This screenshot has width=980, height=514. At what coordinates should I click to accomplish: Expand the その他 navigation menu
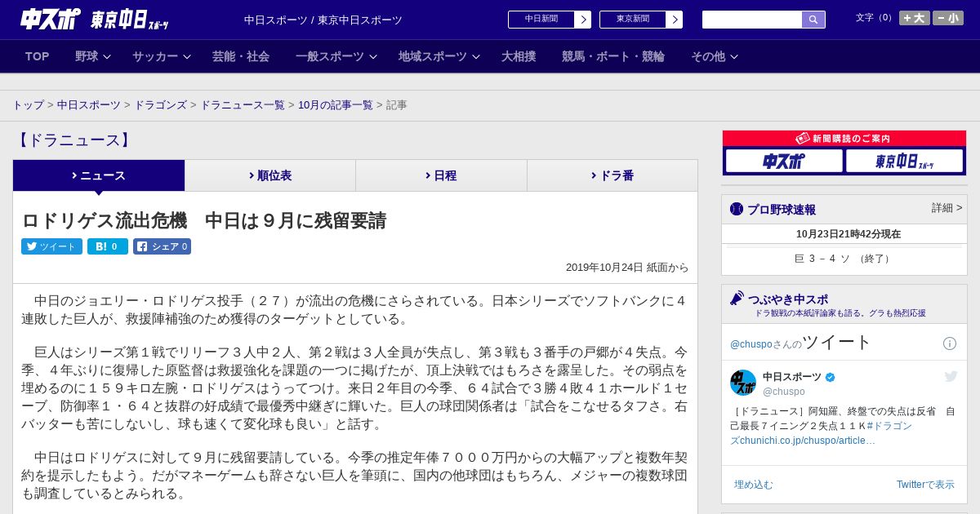[x=715, y=56]
